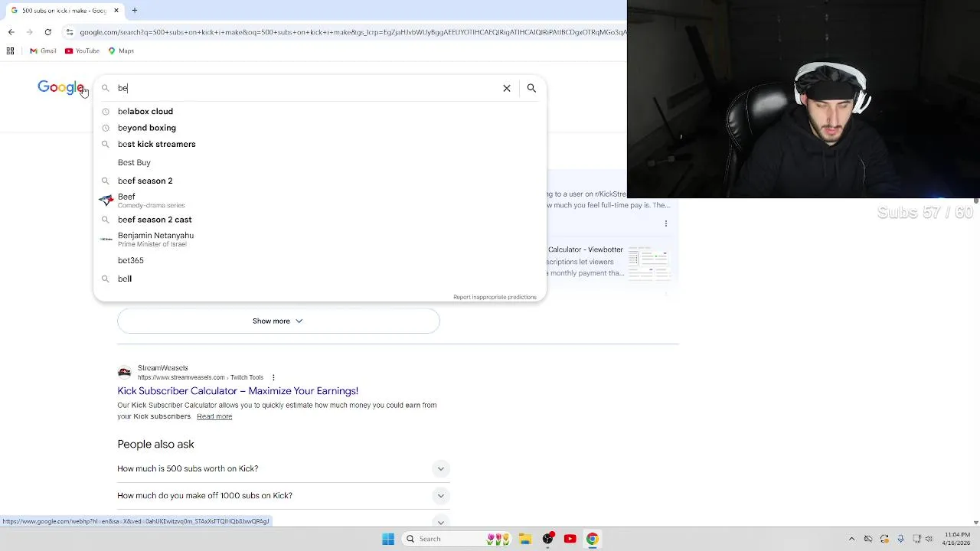Close the 500 subs on kick browser tab

[116, 11]
